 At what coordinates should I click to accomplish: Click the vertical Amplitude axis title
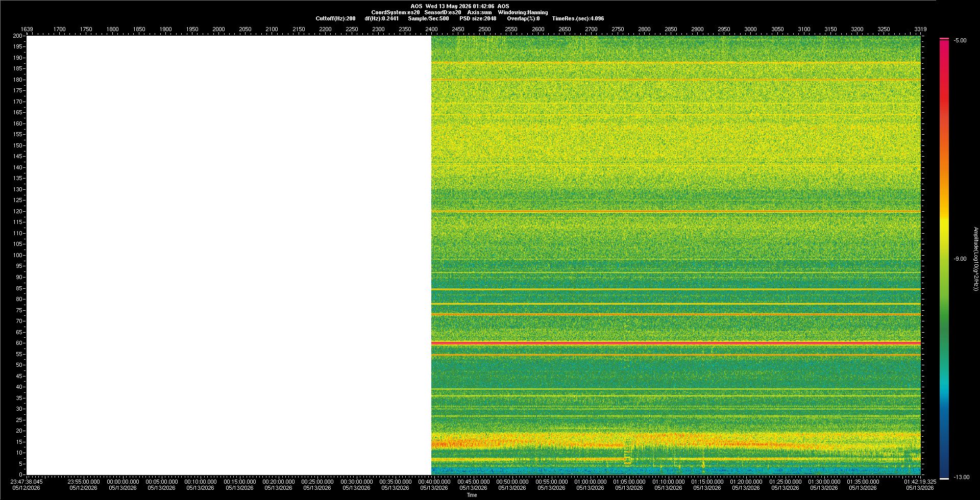(x=975, y=259)
